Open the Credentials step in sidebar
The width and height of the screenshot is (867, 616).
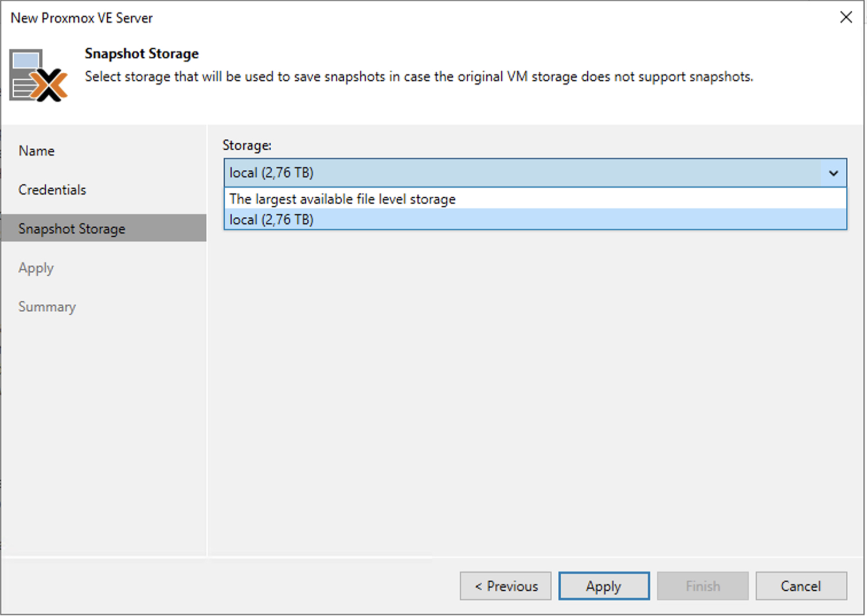(52, 190)
